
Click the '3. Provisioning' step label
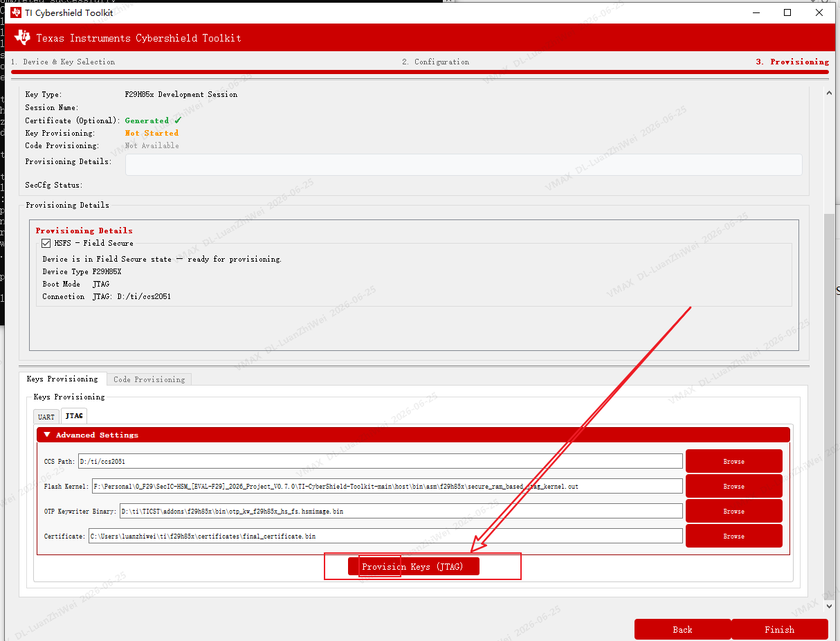tap(792, 62)
